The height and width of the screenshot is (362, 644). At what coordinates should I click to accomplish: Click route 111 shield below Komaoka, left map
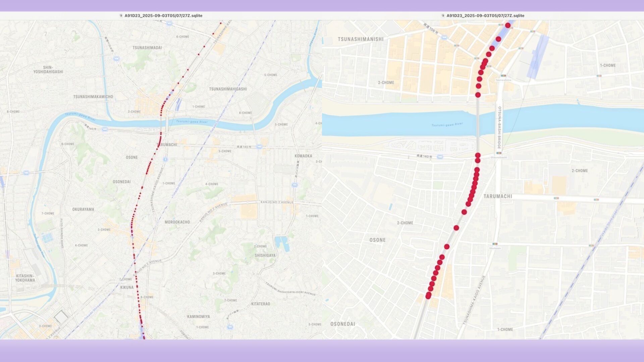295,185
